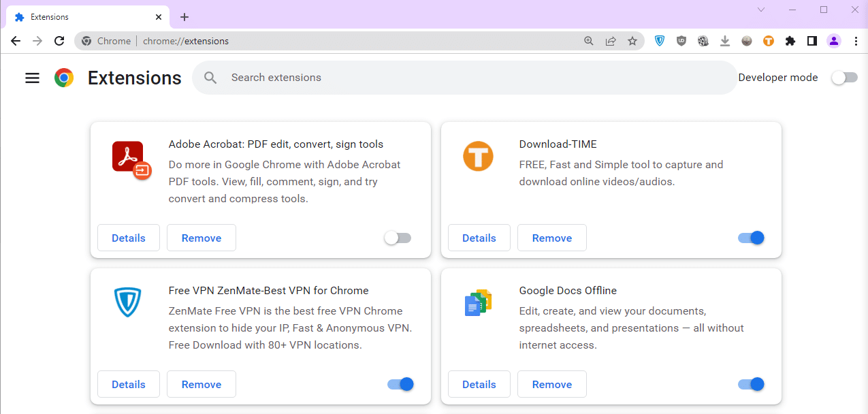Open the uBlock Origin extension icon
This screenshot has width=868, height=414.
[x=681, y=41]
